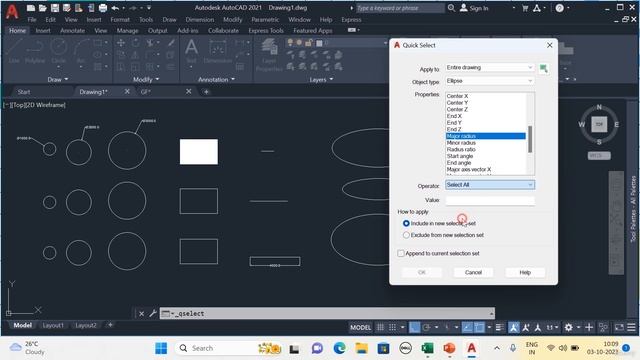
Task: Add a new layout with the plus button
Action: coord(110,325)
